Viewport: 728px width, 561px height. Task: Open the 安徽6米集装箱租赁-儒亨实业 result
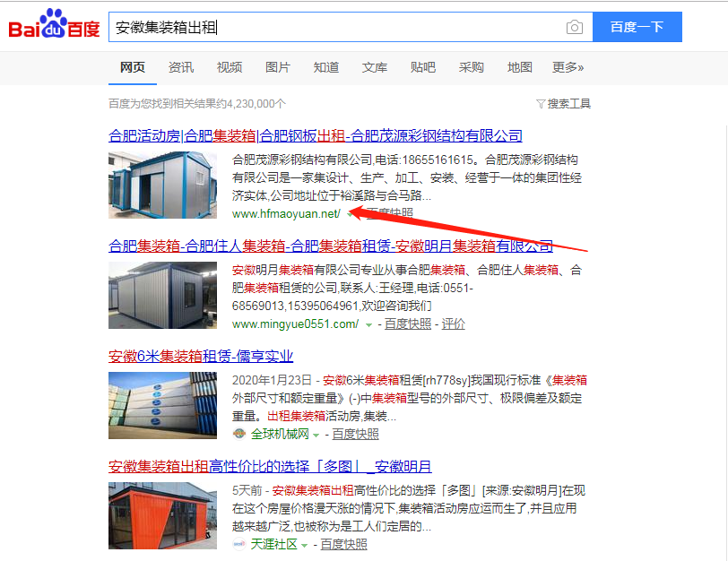(x=201, y=357)
